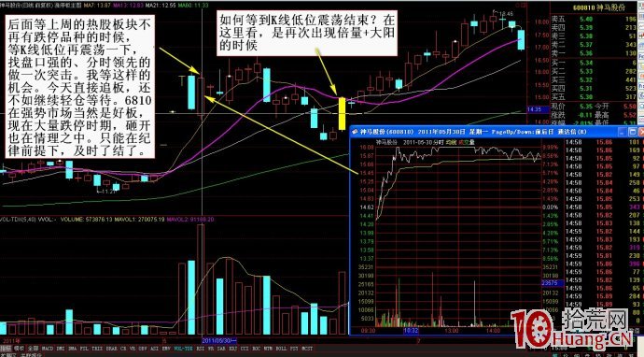Select the DMI indicator tab
The image size is (644, 357).
click(61, 348)
